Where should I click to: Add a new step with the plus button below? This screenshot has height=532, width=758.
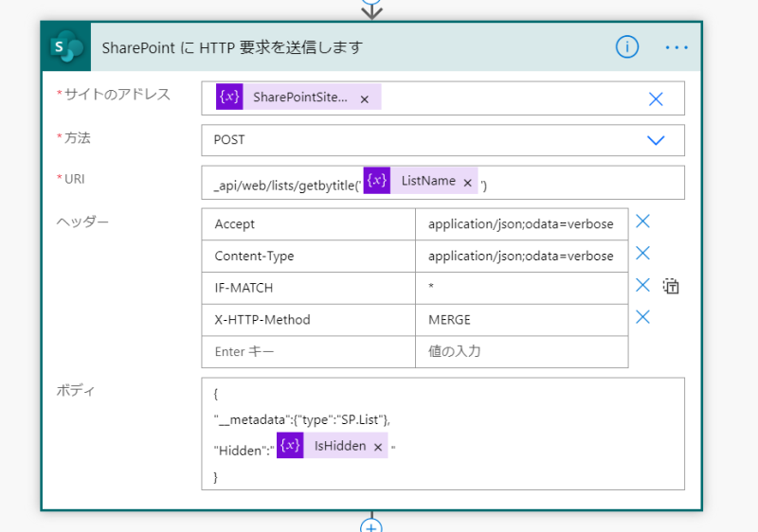[370, 527]
